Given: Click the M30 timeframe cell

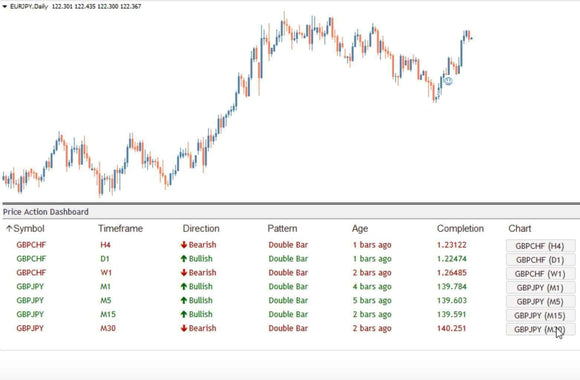Looking at the screenshot, I should (108, 328).
